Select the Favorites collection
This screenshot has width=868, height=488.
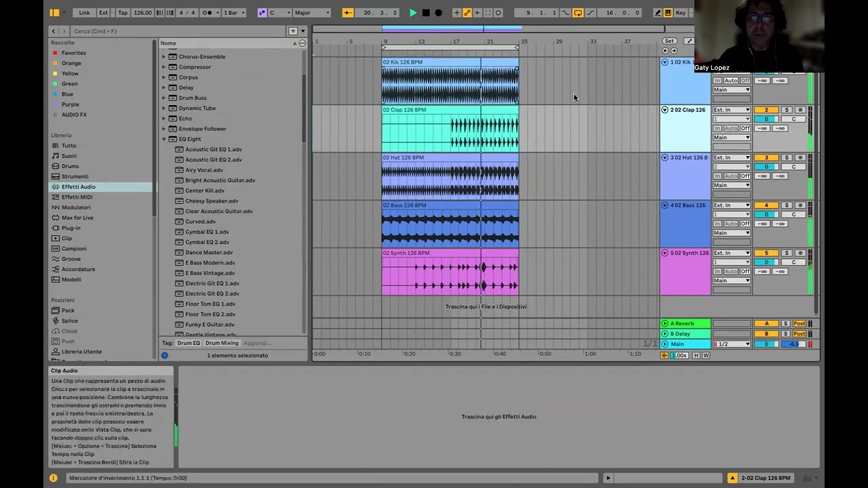(x=73, y=53)
